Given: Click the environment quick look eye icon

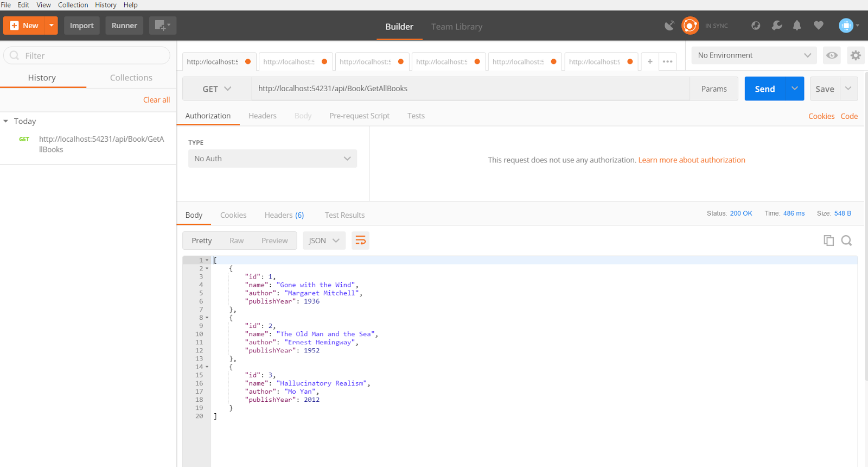Looking at the screenshot, I should 832,55.
